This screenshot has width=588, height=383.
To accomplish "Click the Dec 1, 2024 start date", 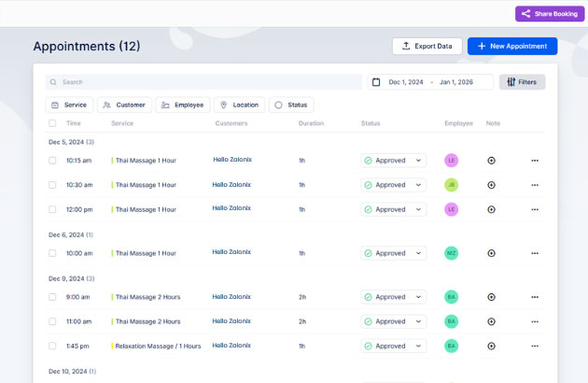I will [406, 82].
